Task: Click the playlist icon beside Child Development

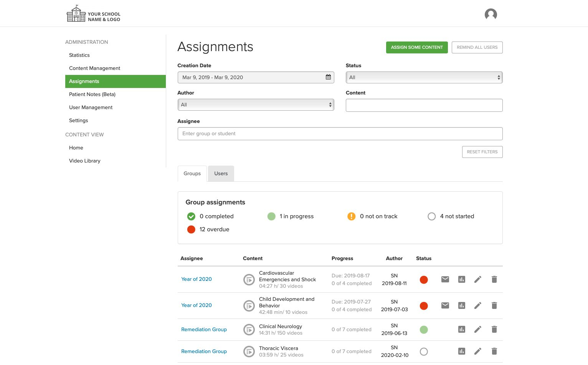Action: tap(249, 306)
